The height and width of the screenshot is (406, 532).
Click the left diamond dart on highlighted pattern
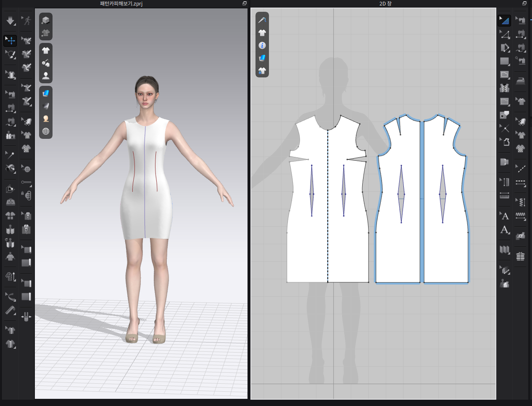click(401, 194)
